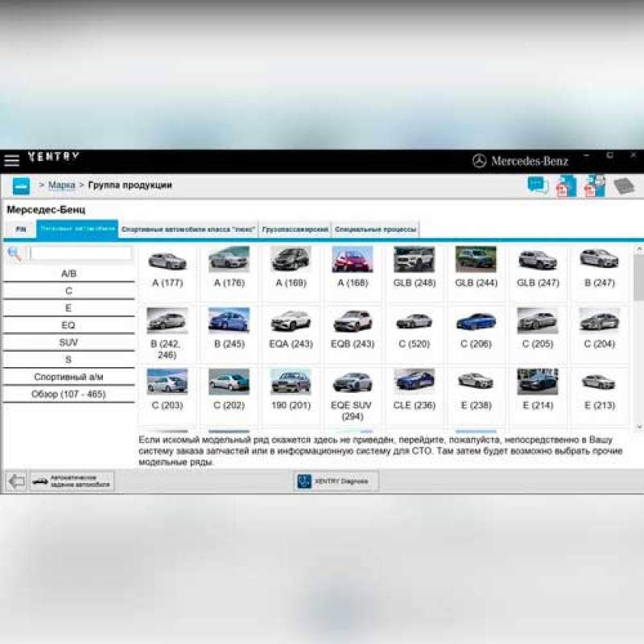Click the gray control unit icon

624,186
